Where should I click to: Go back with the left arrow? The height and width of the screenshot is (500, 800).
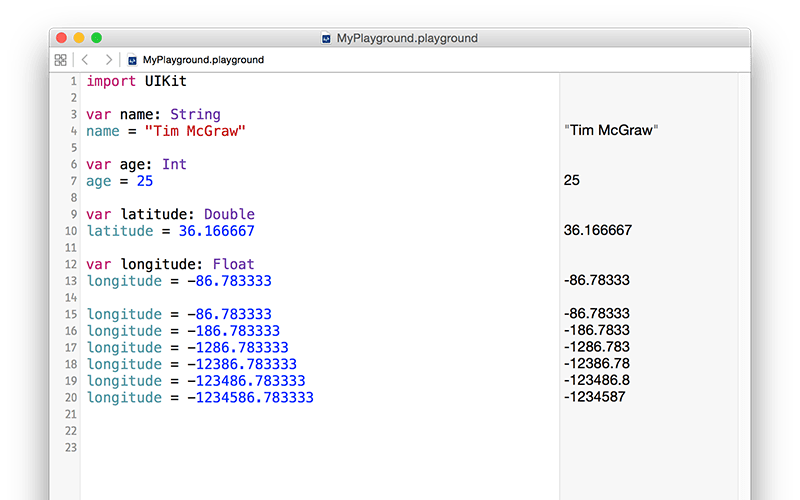tap(85, 60)
